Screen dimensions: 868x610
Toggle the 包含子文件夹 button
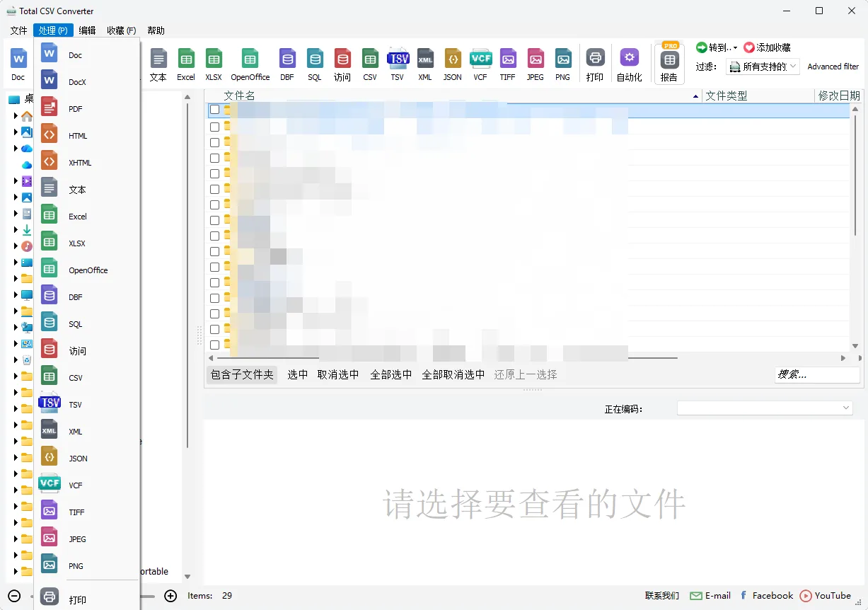242,374
